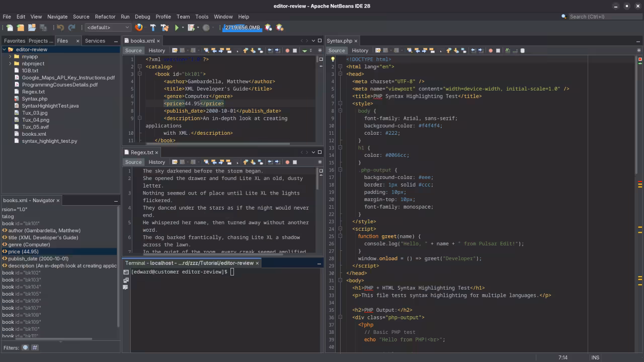Click the Source button in the books.xml editor
The height and width of the screenshot is (362, 644).
[133, 50]
